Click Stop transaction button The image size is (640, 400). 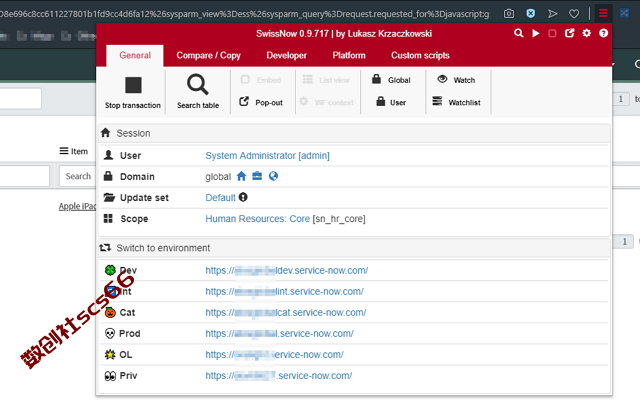tap(133, 93)
